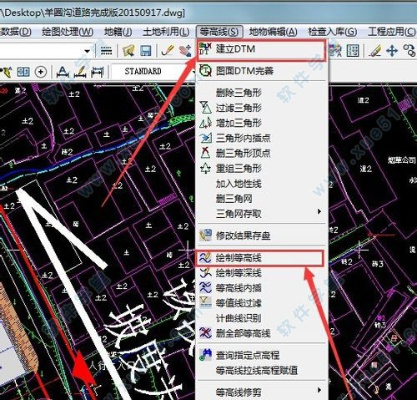Open the 数据(D) menu

pyautogui.click(x=16, y=32)
